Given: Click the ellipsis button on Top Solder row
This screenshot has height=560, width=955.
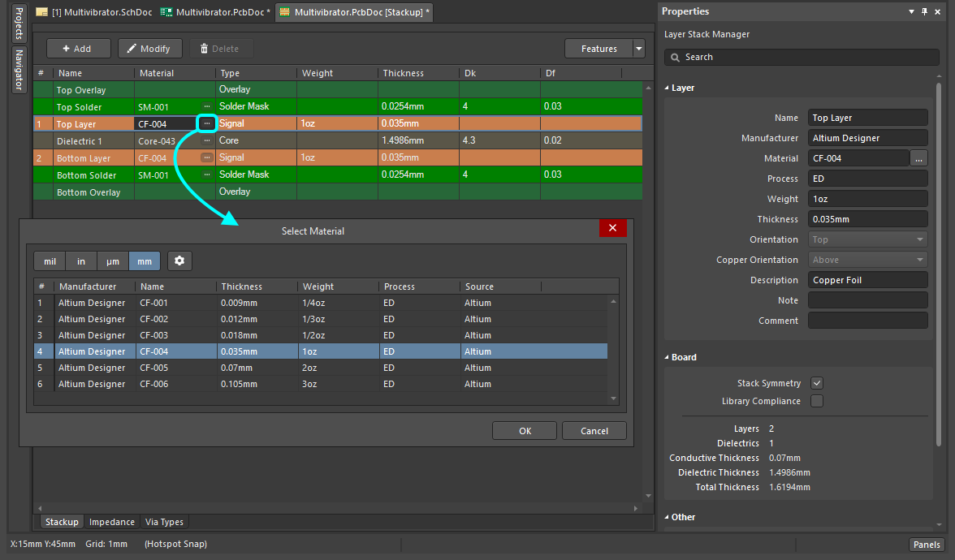Looking at the screenshot, I should pyautogui.click(x=206, y=106).
